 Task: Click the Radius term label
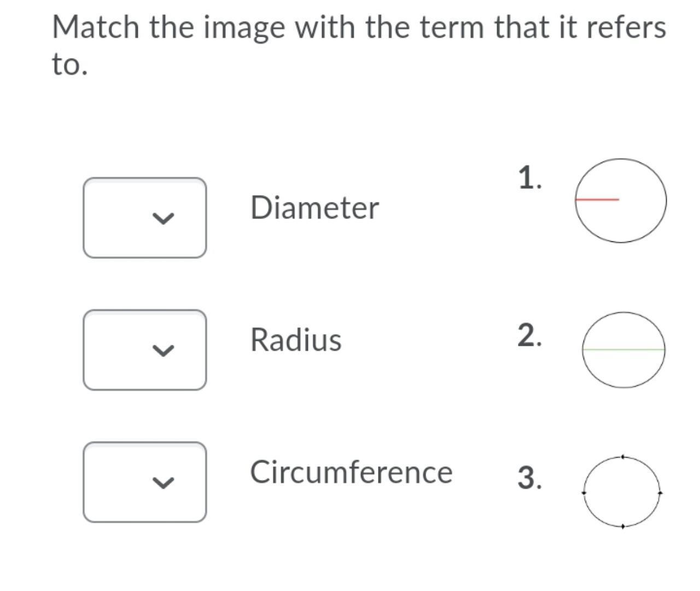(296, 340)
